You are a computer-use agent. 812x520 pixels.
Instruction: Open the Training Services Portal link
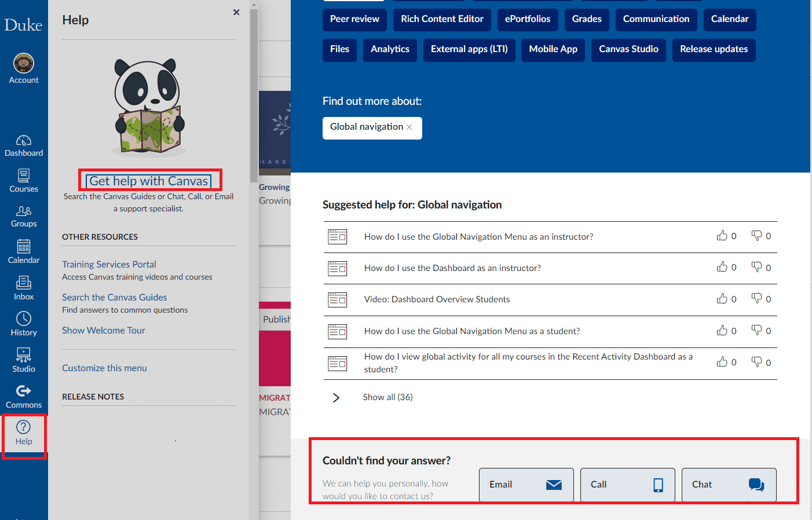click(x=109, y=264)
